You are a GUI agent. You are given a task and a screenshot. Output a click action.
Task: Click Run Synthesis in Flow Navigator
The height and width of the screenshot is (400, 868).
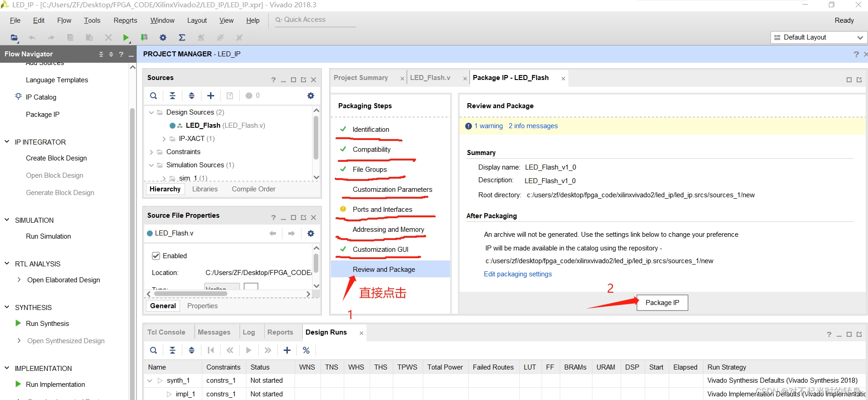47,324
